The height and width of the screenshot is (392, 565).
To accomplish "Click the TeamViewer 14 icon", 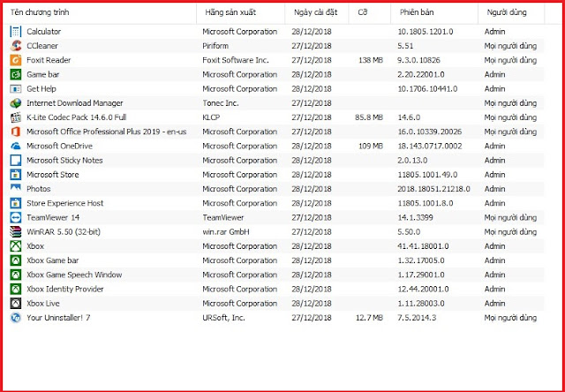I will click(x=16, y=217).
